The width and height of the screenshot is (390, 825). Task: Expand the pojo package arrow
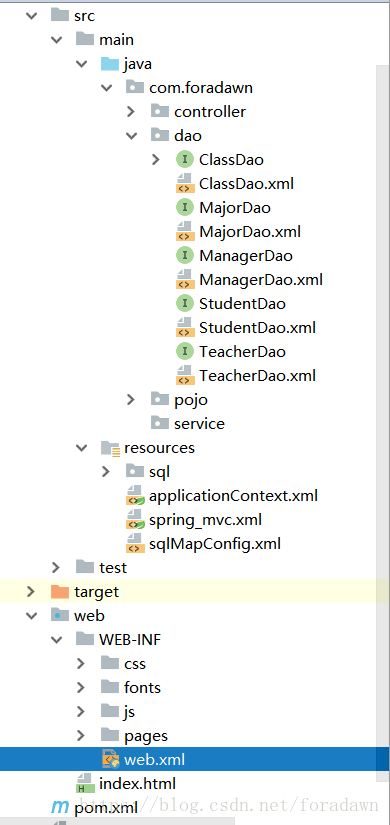pyautogui.click(x=131, y=400)
